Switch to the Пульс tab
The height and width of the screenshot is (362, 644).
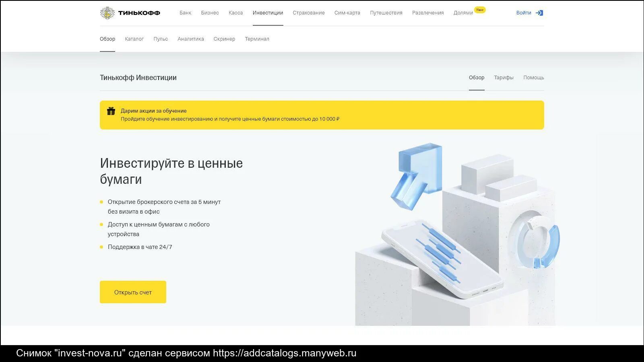pos(161,39)
